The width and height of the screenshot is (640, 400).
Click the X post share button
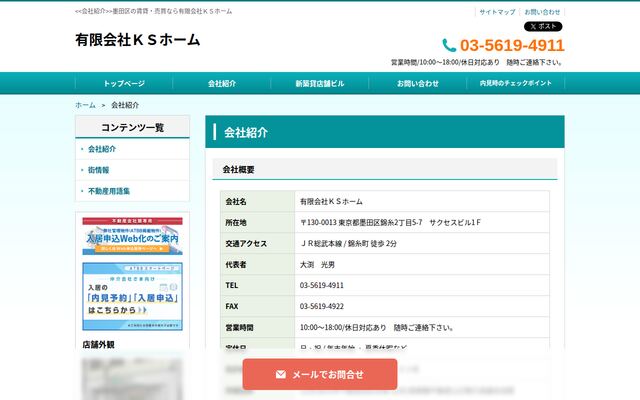(543, 27)
